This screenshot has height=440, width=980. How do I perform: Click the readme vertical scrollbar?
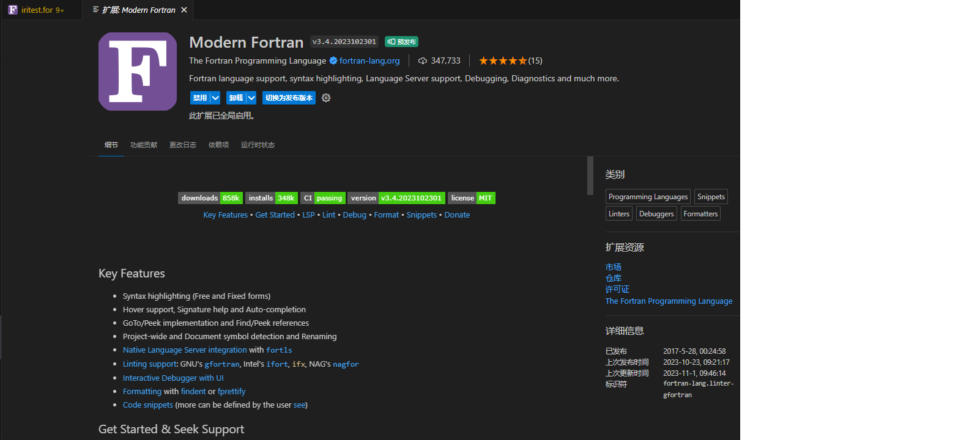pos(590,175)
